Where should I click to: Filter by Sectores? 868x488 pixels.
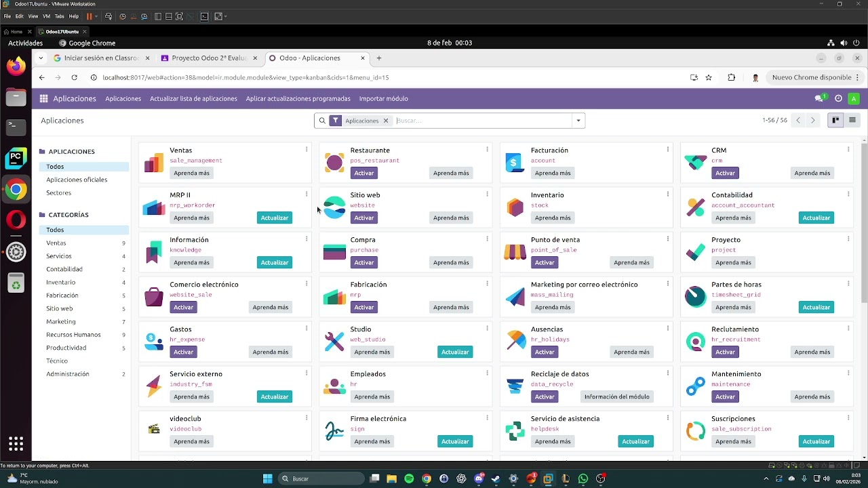[58, 192]
